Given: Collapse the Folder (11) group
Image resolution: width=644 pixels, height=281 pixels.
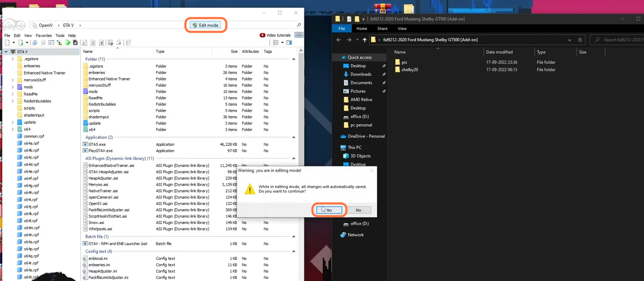Looking at the screenshot, I should pyautogui.click(x=294, y=59).
